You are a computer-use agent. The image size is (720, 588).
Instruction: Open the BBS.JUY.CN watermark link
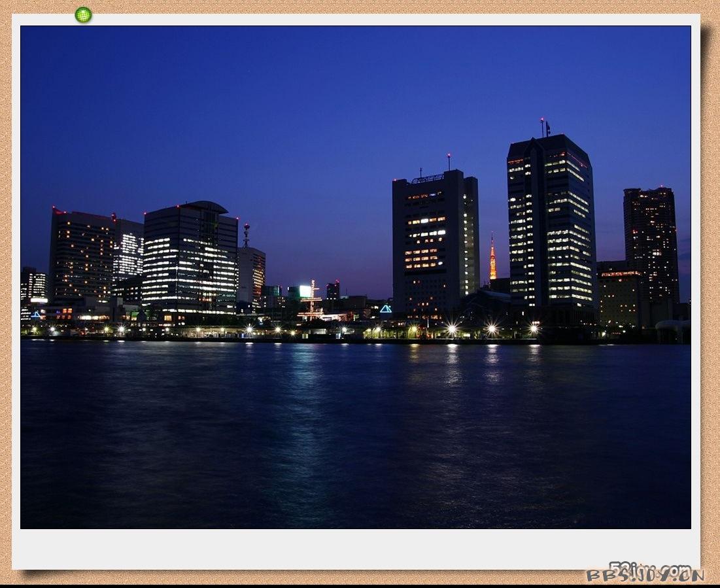click(645, 574)
